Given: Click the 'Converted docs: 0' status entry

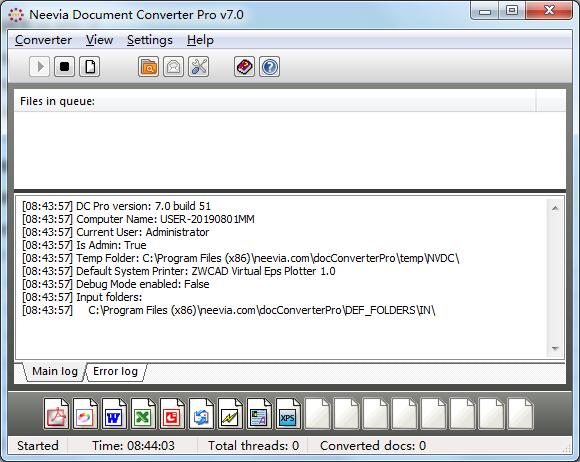Looking at the screenshot, I should coord(373,445).
